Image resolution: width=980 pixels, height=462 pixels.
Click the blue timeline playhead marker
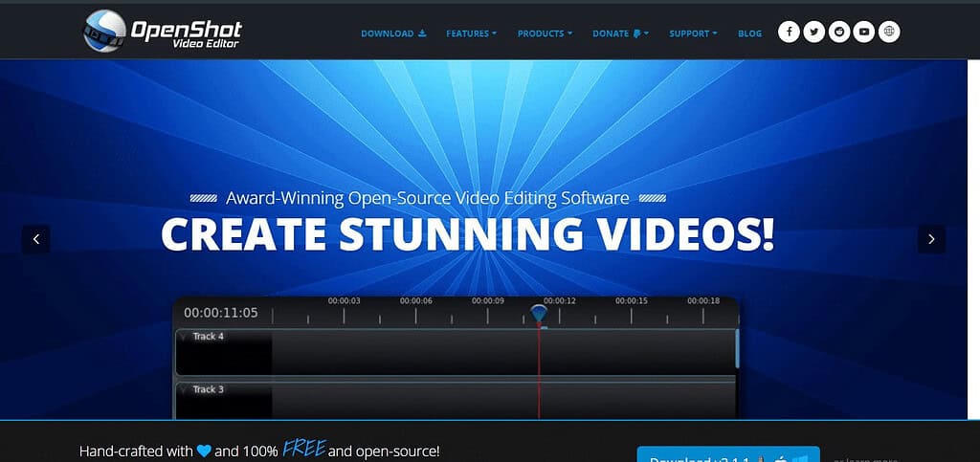pyautogui.click(x=539, y=314)
